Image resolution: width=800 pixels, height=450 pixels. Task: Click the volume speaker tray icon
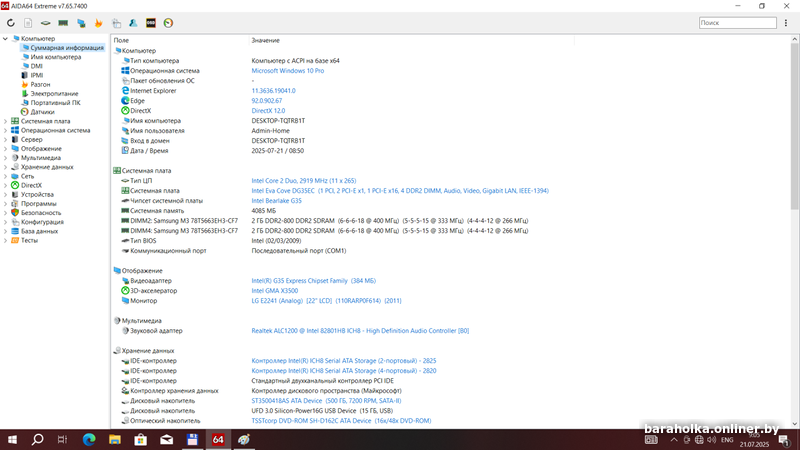711,440
